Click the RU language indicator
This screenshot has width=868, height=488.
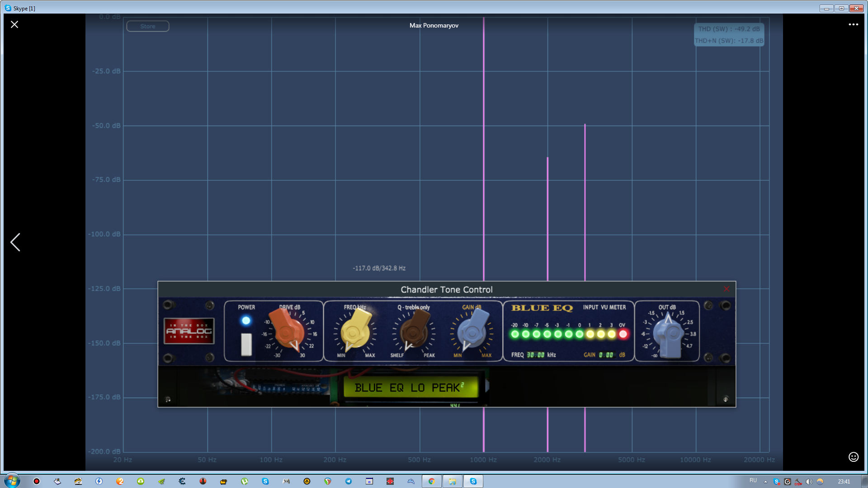[x=753, y=480]
